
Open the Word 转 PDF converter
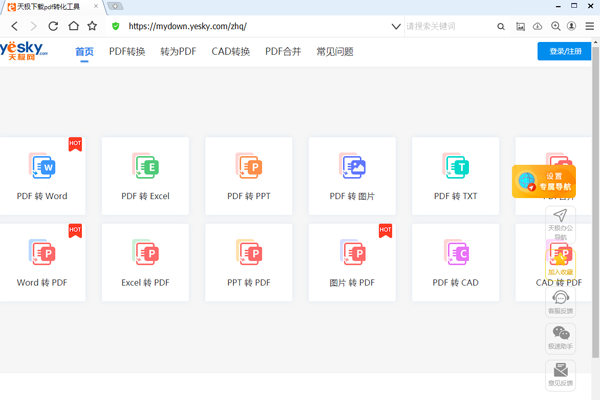[x=42, y=262]
